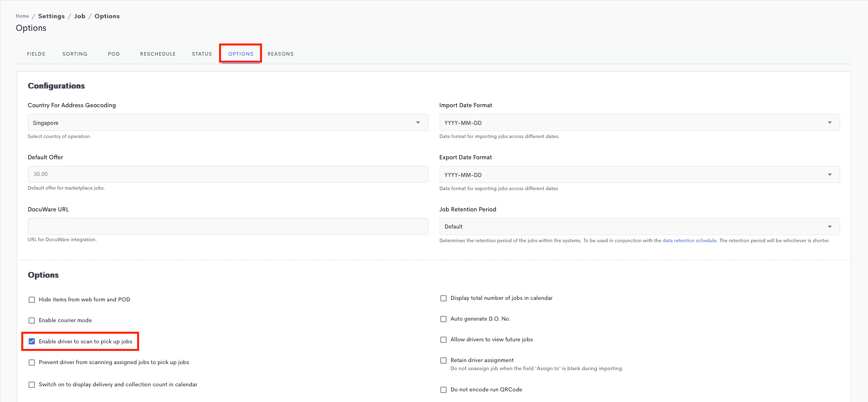Screen dimensions: 868x402
Task: Click the Country For Address Geocoding label
Action: [72, 105]
